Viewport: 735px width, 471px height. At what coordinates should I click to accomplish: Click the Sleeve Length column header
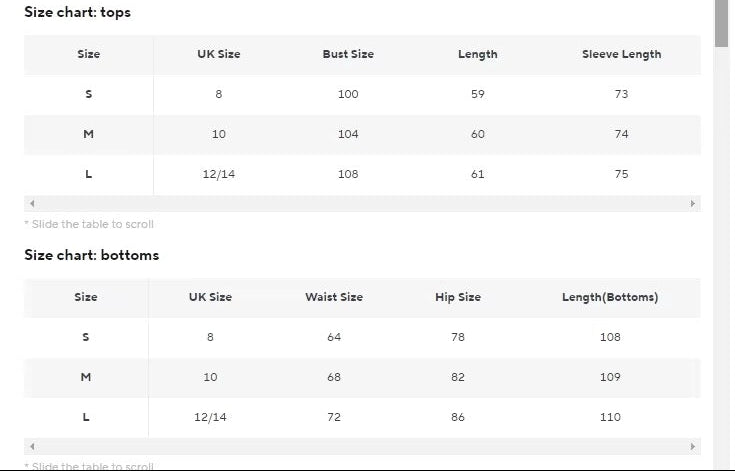(x=621, y=54)
